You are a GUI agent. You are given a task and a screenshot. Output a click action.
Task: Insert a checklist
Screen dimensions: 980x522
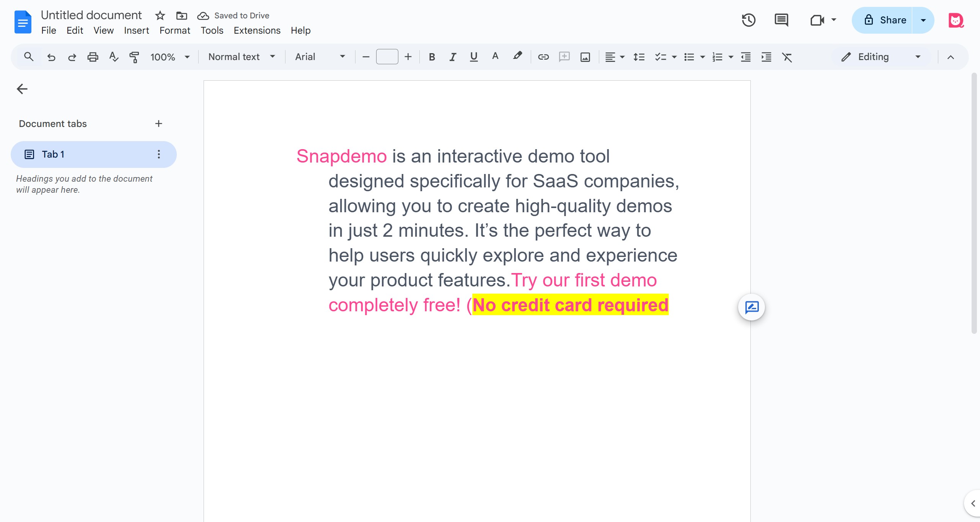[x=661, y=57]
